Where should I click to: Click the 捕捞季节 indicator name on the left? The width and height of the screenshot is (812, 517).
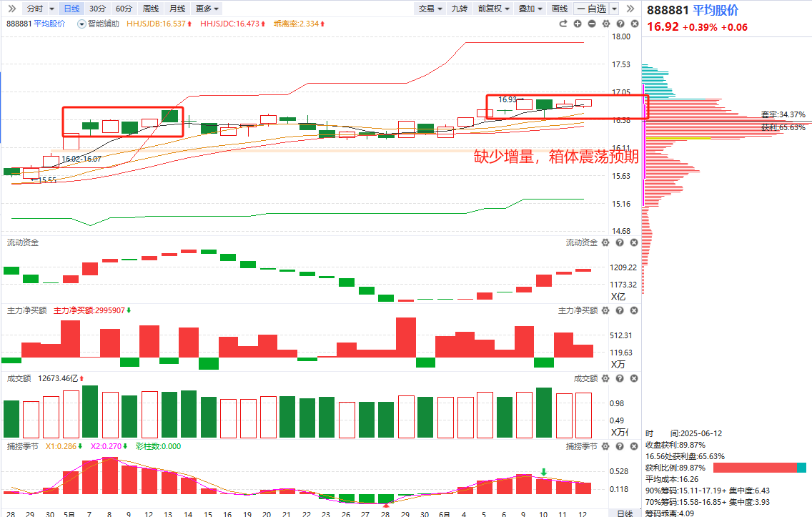tap(23, 446)
